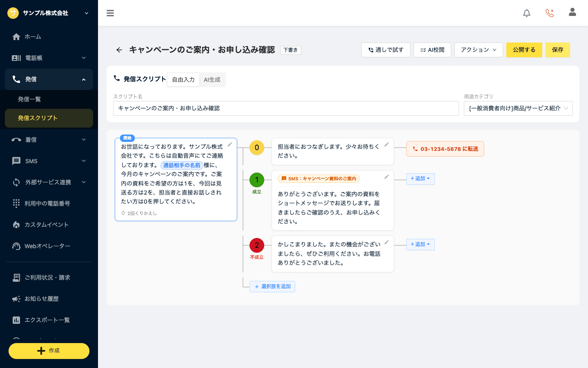This screenshot has width=588, height=368.
Task: Select the green 1 key circle
Action: (257, 180)
